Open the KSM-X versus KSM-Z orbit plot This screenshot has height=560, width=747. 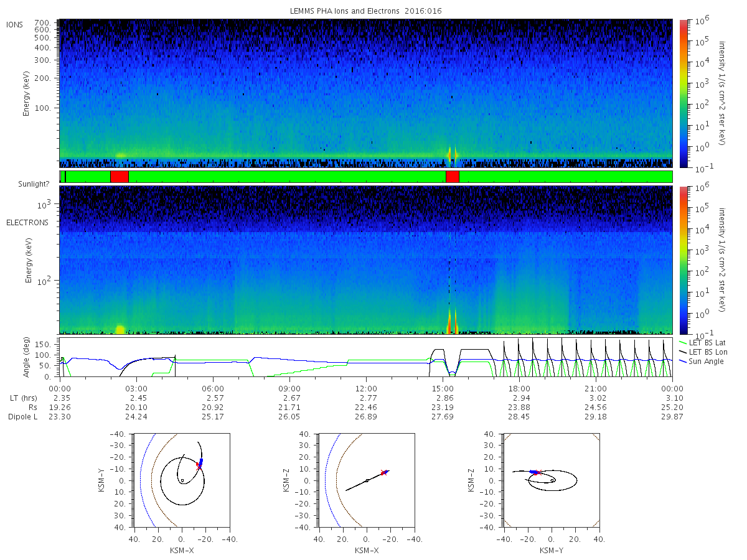pyautogui.click(x=366, y=480)
